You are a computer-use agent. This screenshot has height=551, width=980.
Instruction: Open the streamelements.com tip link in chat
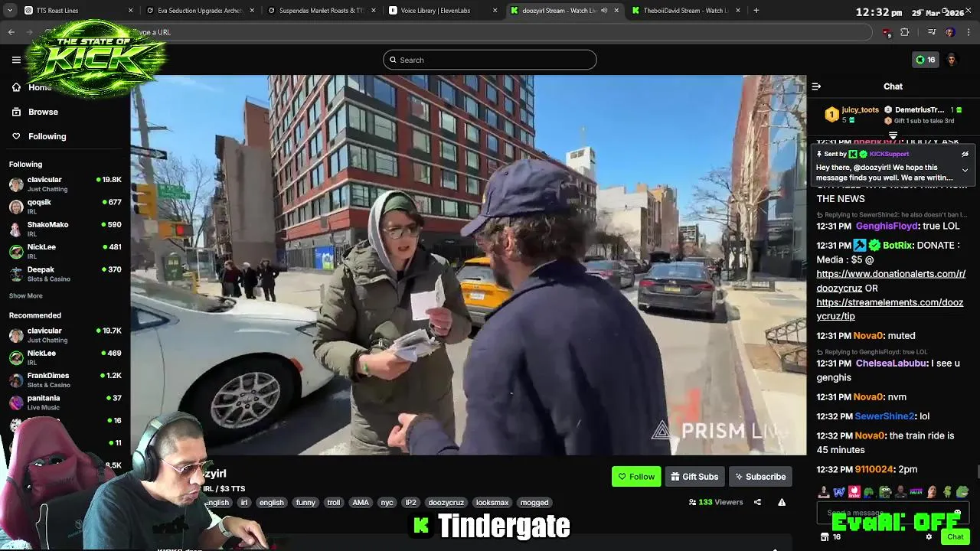pos(890,309)
